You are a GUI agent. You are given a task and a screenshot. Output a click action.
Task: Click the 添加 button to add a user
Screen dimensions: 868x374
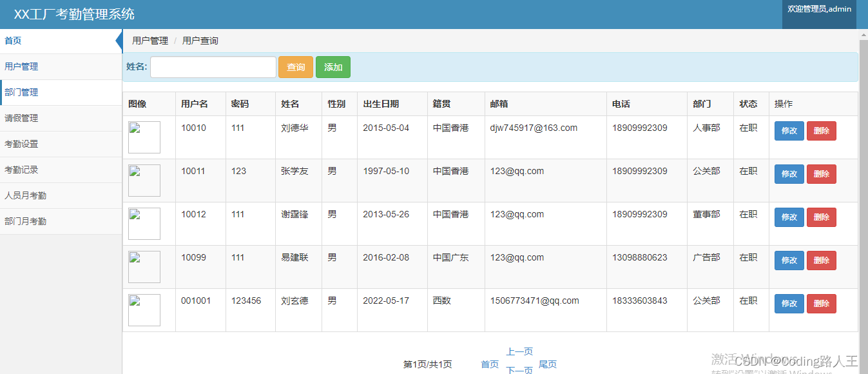click(333, 66)
